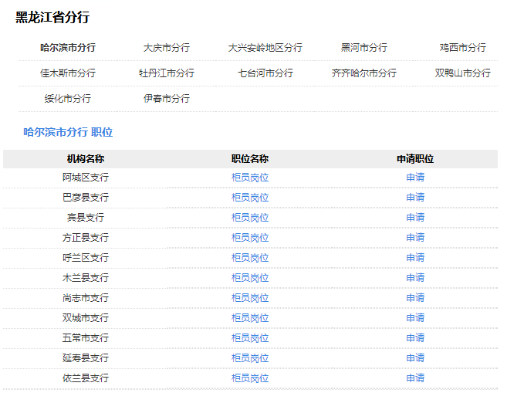Screen dimensions: 507x420
Task: Open 柜员岗位 link for 五常市支行
Action: (250, 338)
